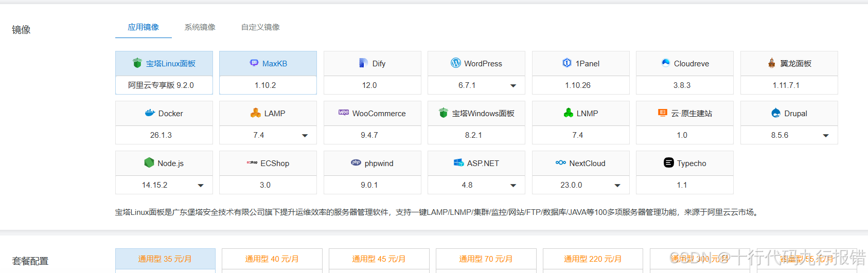Screen dimensions: 868x273
Task: Select the 宝塔Linux面板 shield icon
Action: (137, 63)
